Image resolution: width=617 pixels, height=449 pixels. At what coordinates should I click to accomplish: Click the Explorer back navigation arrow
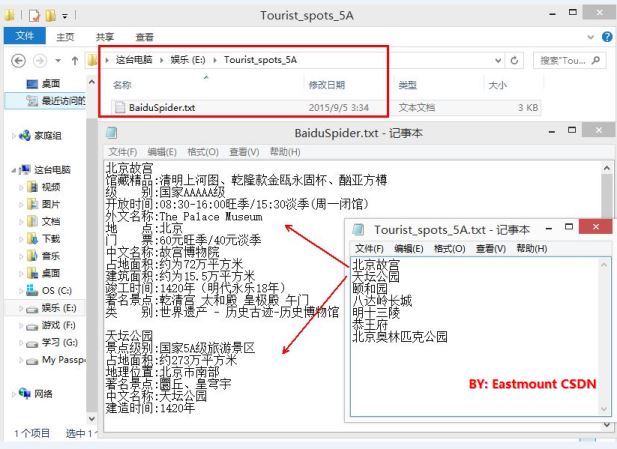18,61
